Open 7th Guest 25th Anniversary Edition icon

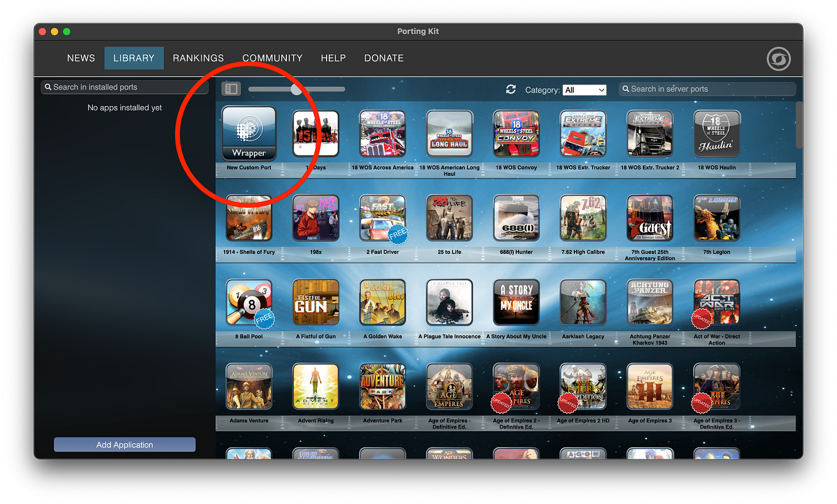coord(650,218)
